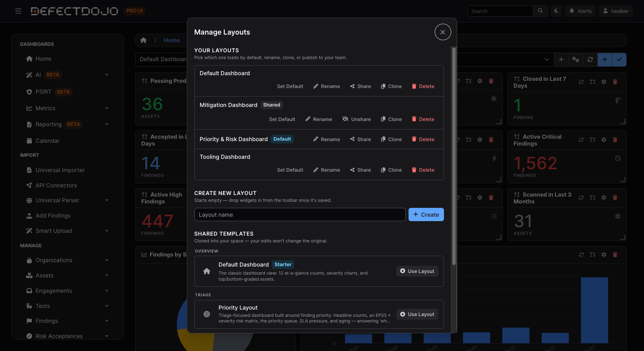
Task: Clone the Default Dashboard layout
Action: click(x=391, y=86)
